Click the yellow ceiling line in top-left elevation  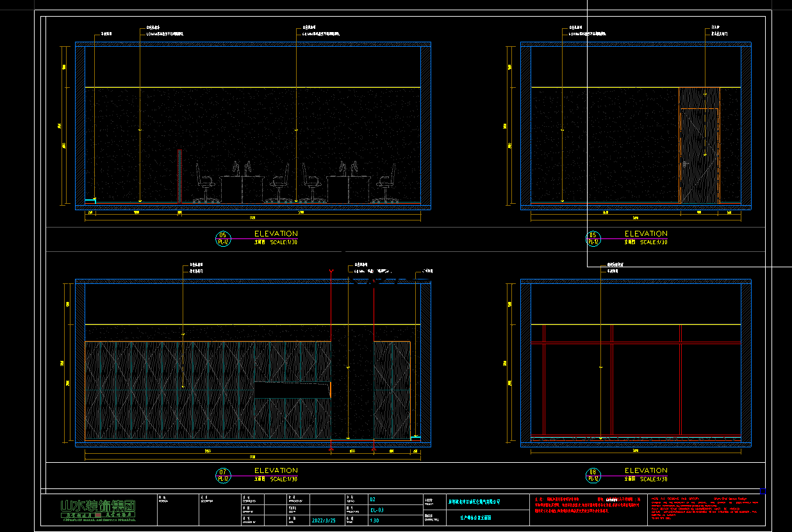[252, 87]
